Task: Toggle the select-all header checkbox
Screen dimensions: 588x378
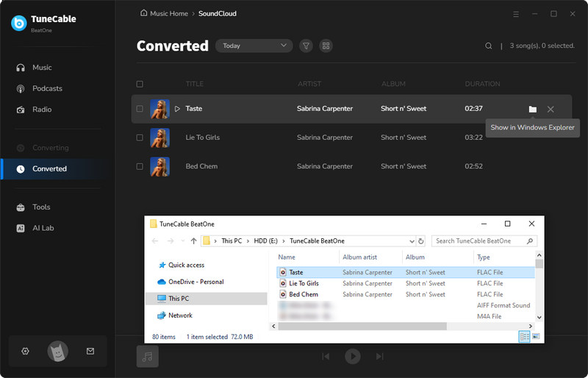Action: 140,84
